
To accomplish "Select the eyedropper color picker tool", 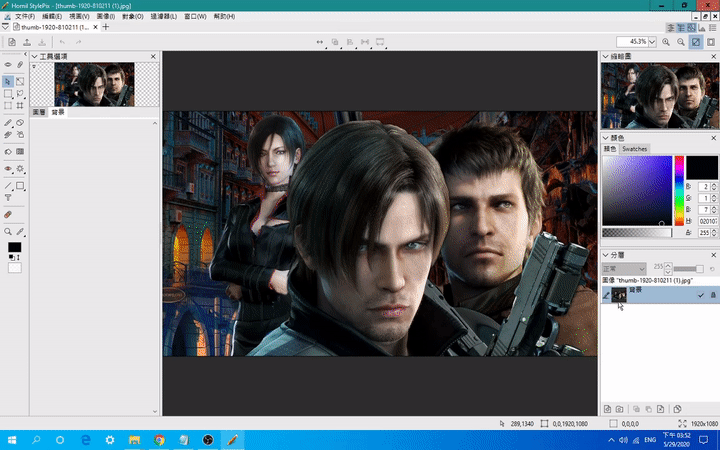I will pos(20,231).
